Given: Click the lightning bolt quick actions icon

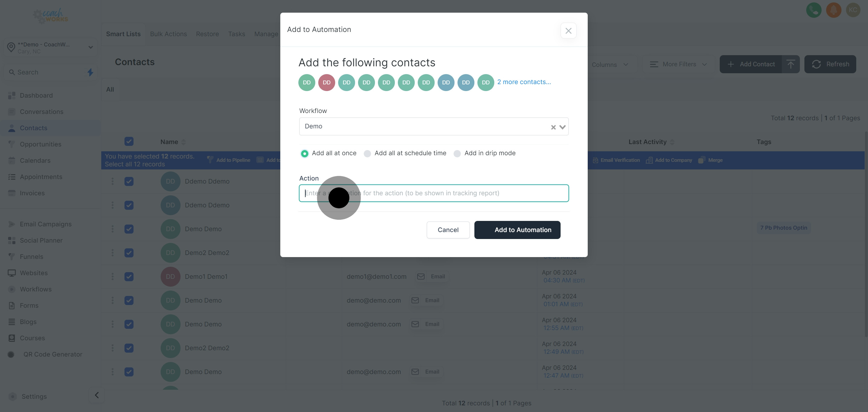Looking at the screenshot, I should 90,72.
